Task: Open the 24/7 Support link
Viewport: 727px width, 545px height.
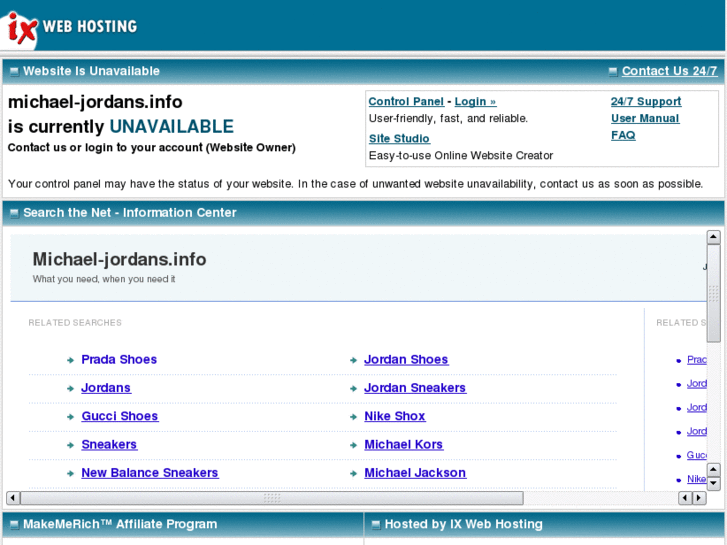Action: [x=646, y=102]
